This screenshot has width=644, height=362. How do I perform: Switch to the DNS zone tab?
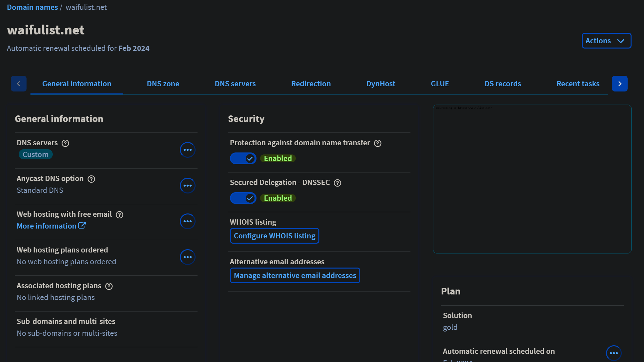point(163,84)
